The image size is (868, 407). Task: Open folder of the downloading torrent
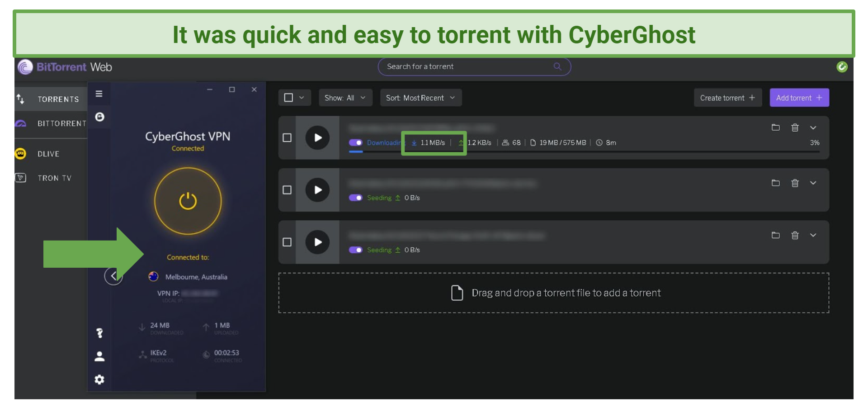(x=775, y=128)
